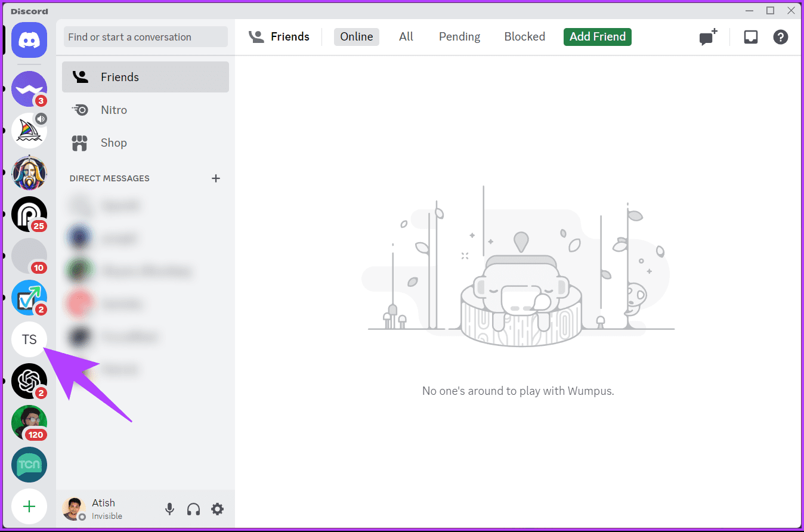Click the new group DM message icon
This screenshot has height=532, width=804.
click(x=707, y=36)
